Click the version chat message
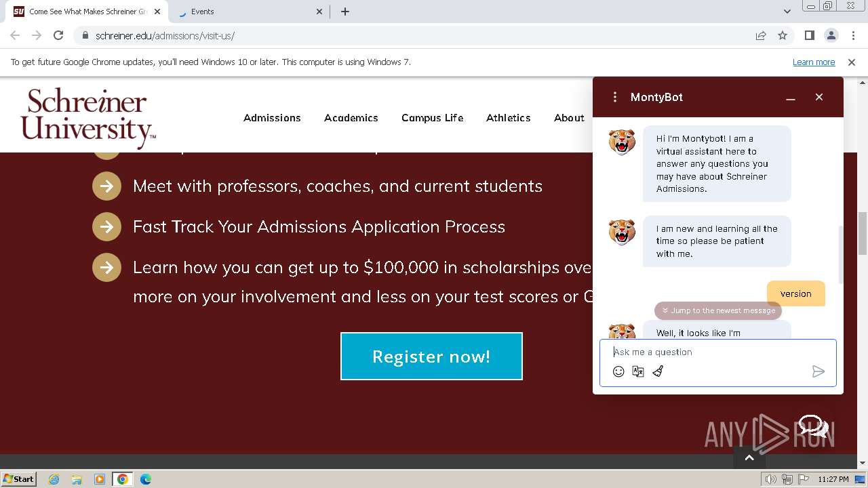 (796, 293)
